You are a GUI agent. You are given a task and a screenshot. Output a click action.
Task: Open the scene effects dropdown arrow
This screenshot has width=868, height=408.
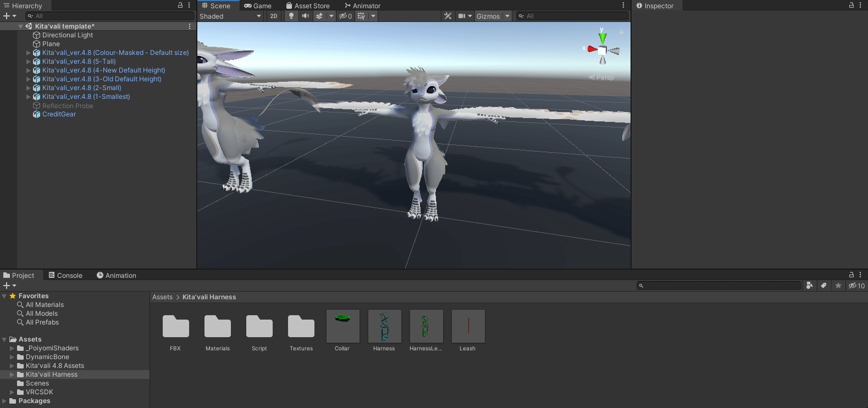[x=331, y=16]
